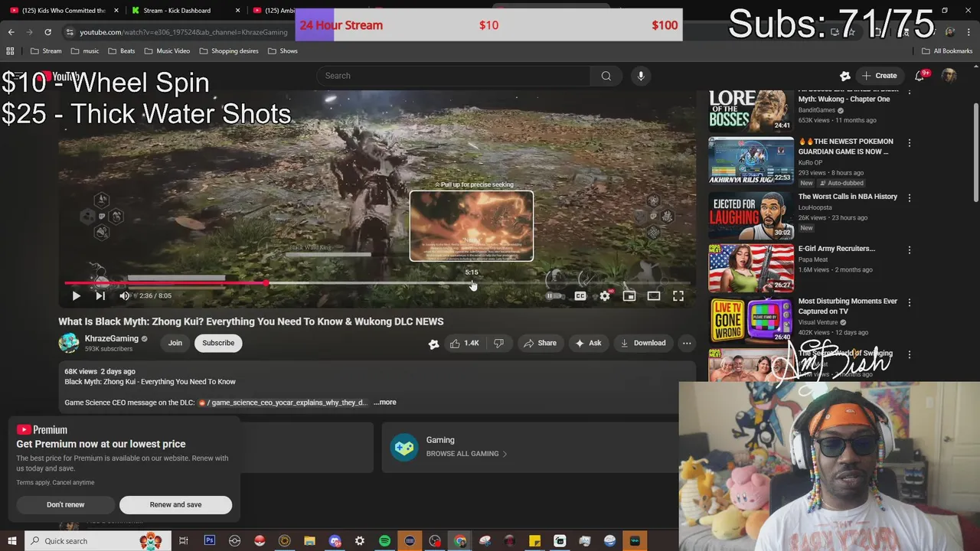Open the Music Video bookmarks folder
980x551 pixels.
pyautogui.click(x=167, y=51)
